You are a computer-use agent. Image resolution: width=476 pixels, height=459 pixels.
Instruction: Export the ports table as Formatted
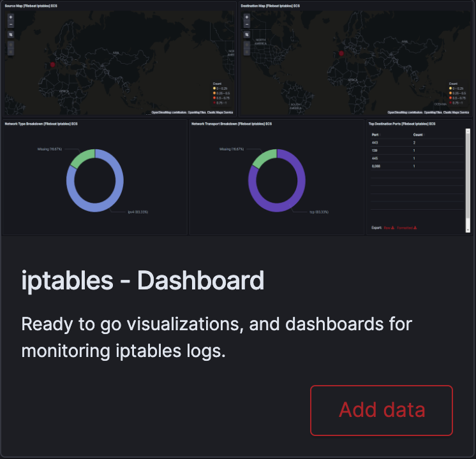tap(407, 228)
